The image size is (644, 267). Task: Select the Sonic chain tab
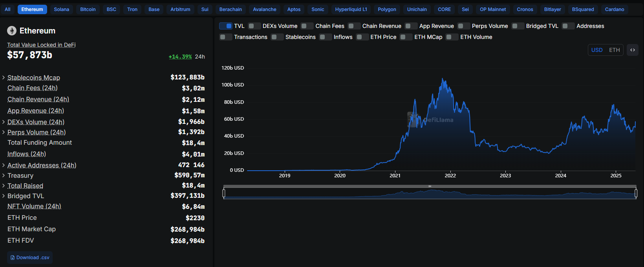coord(318,9)
